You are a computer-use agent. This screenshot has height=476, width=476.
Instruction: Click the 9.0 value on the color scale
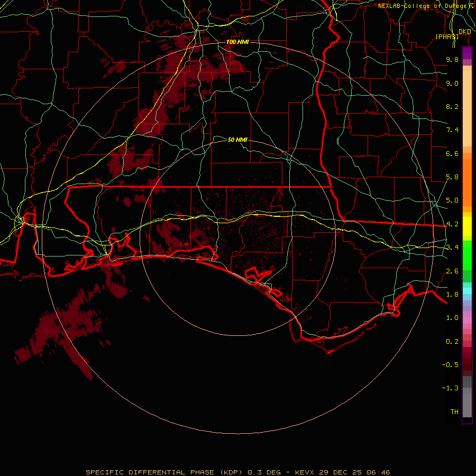pyautogui.click(x=452, y=83)
